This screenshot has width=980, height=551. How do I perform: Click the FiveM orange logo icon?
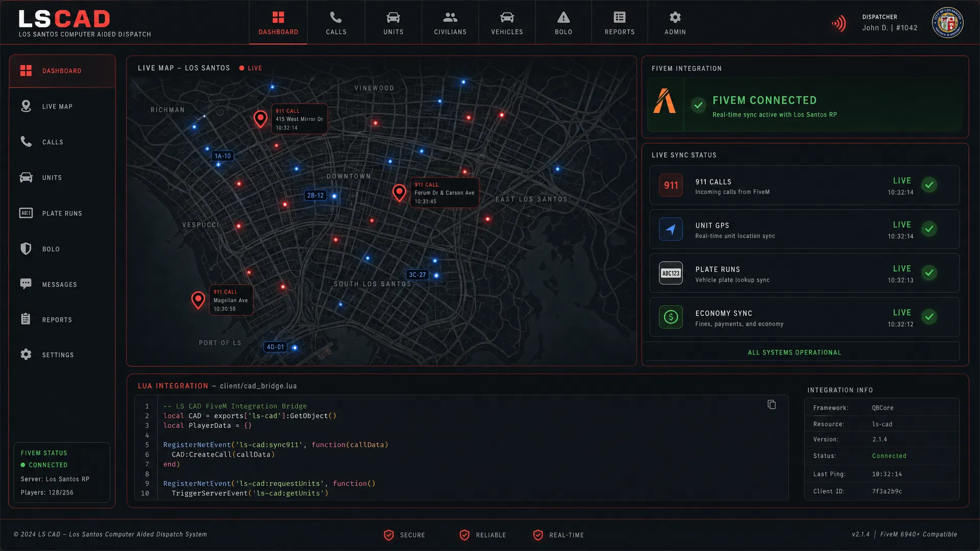(x=665, y=101)
